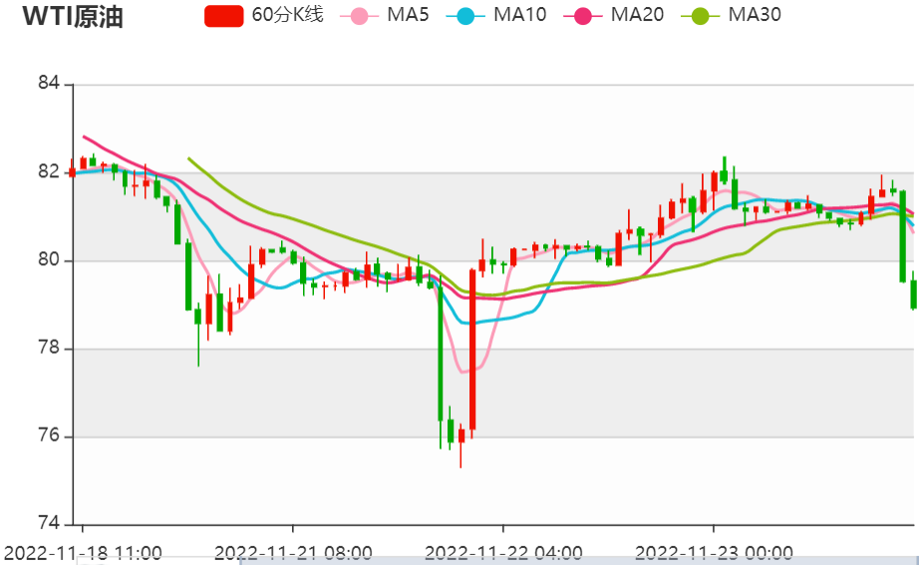
Task: Click the pink MA5 legend marker
Action: click(x=359, y=16)
